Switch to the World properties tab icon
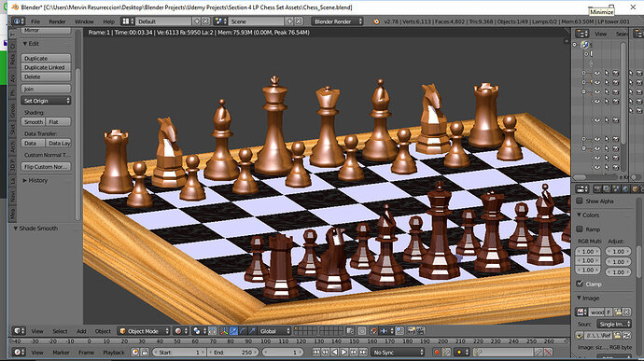 tap(625, 189)
